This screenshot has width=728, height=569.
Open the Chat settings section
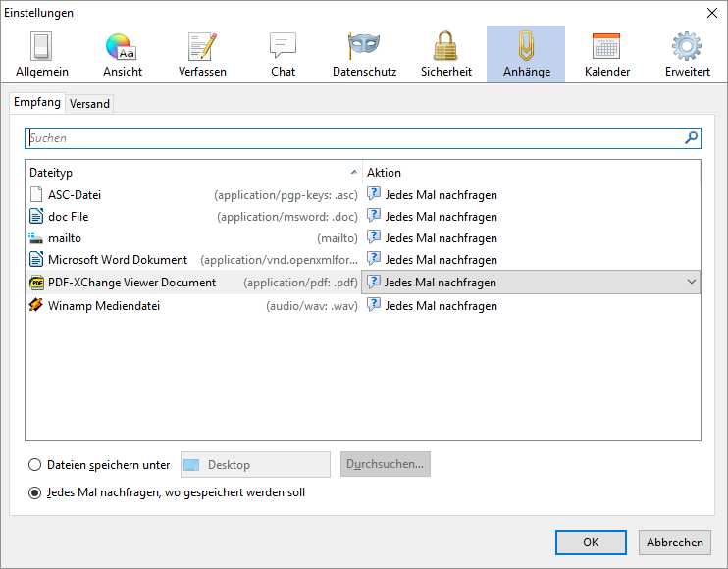click(283, 54)
